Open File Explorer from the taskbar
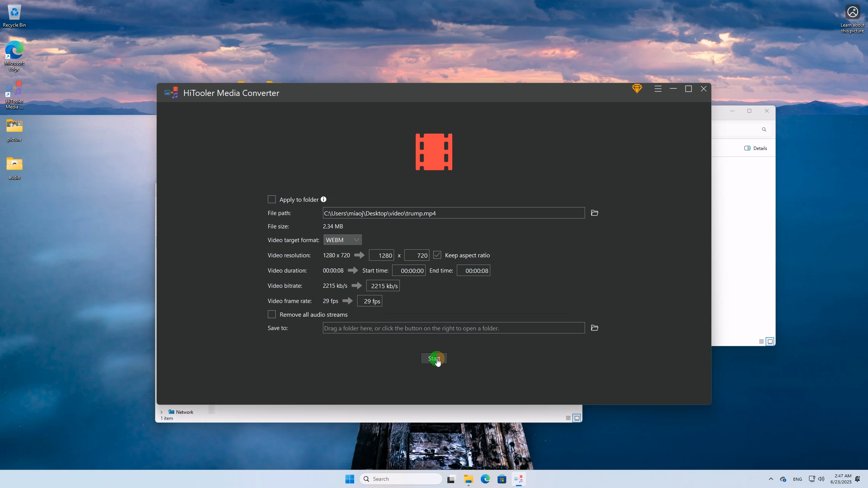Screen dimensions: 868x488 (x=468, y=478)
